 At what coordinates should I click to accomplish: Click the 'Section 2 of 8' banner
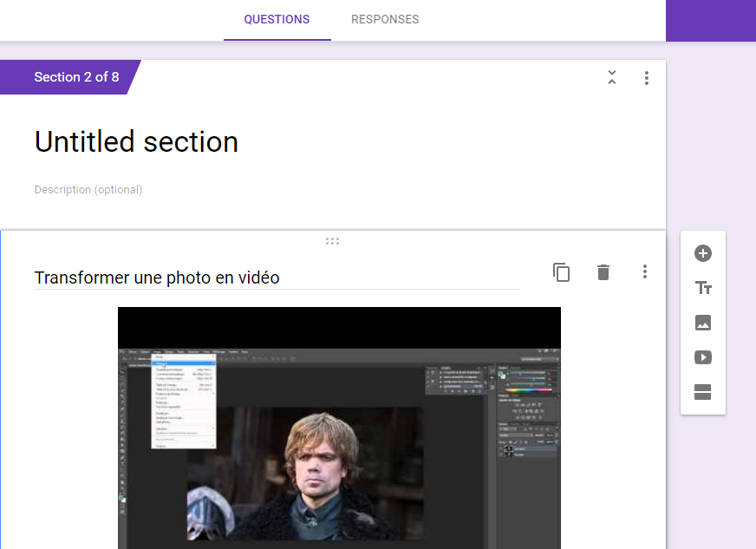pos(76,77)
